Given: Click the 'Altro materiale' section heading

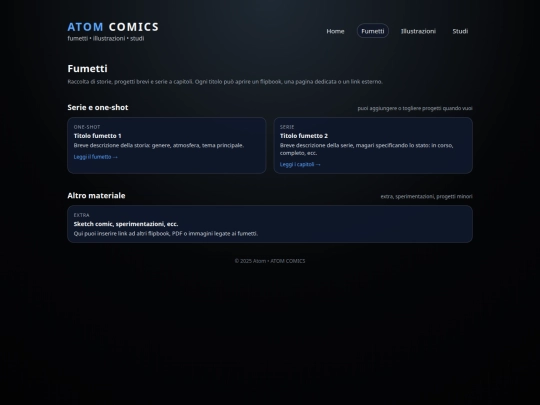Looking at the screenshot, I should coord(96,196).
